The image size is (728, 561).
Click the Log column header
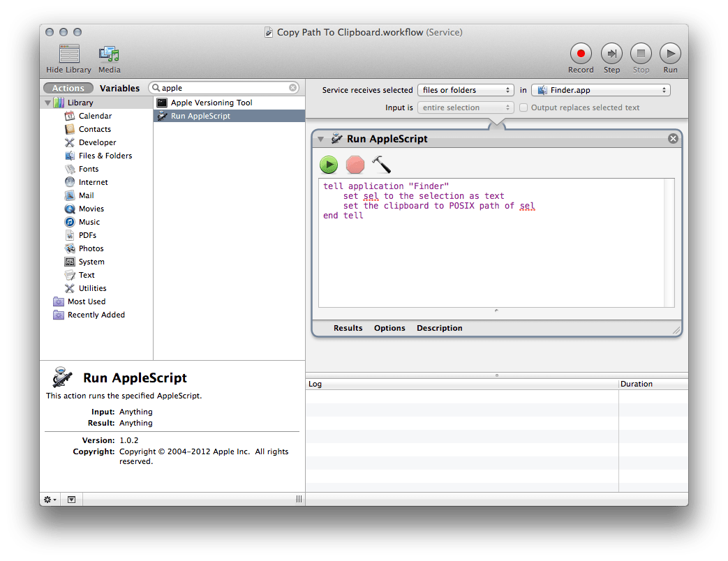[462, 384]
